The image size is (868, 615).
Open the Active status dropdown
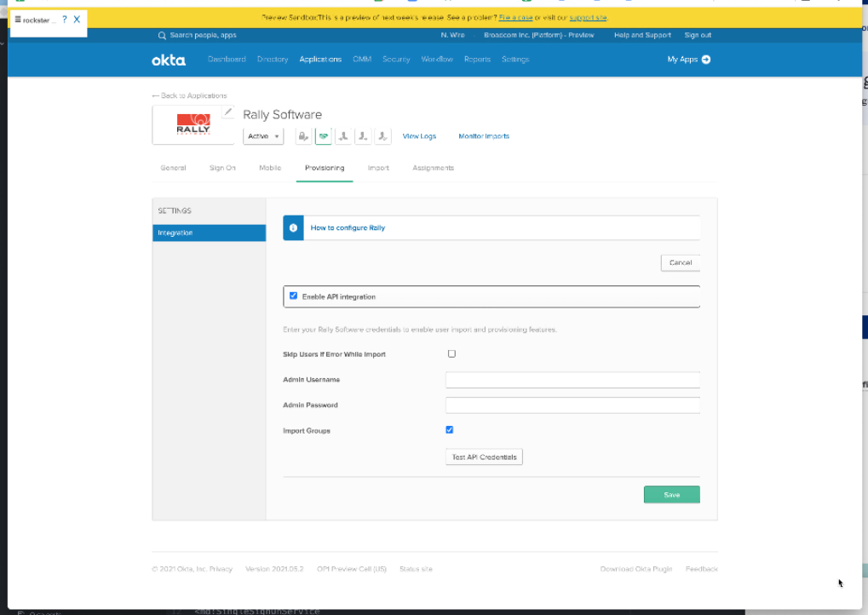point(264,136)
